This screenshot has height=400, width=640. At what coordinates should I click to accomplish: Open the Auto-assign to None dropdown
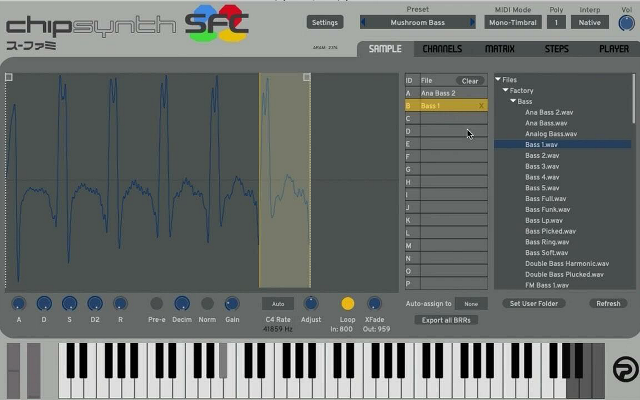[471, 304]
